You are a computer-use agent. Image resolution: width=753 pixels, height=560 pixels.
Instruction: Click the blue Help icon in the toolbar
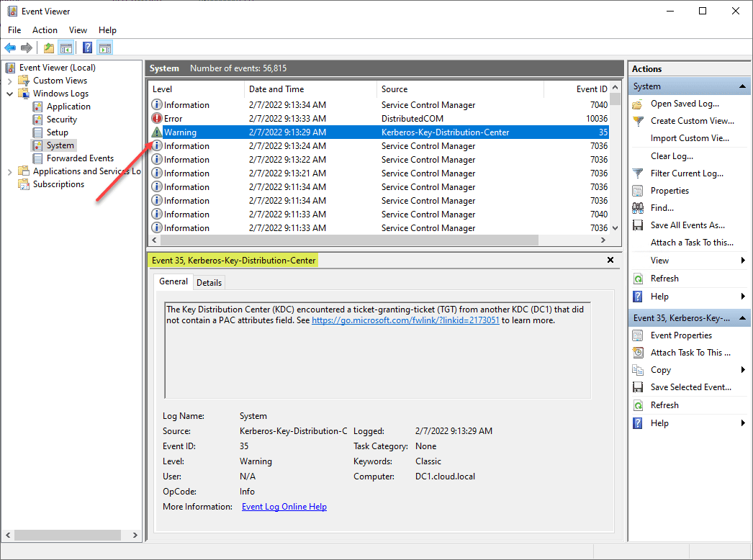[x=87, y=48]
